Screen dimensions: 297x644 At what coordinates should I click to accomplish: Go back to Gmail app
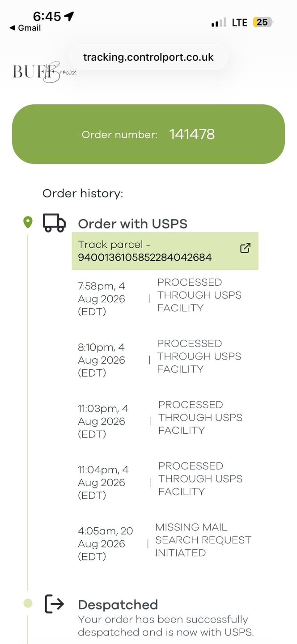(25, 28)
